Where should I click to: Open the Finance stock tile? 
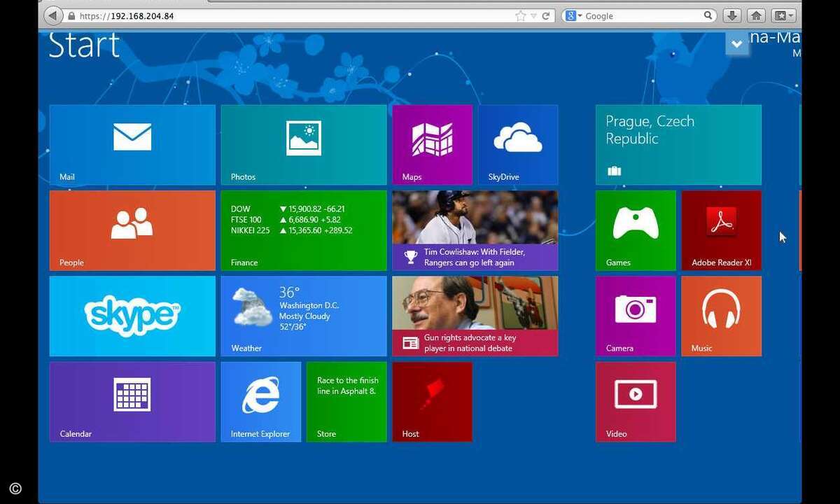[x=304, y=230]
